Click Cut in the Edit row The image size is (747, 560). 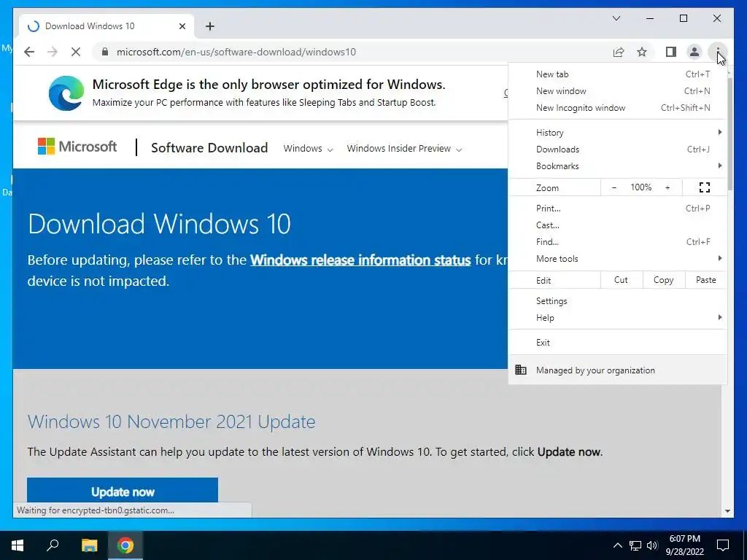click(622, 280)
